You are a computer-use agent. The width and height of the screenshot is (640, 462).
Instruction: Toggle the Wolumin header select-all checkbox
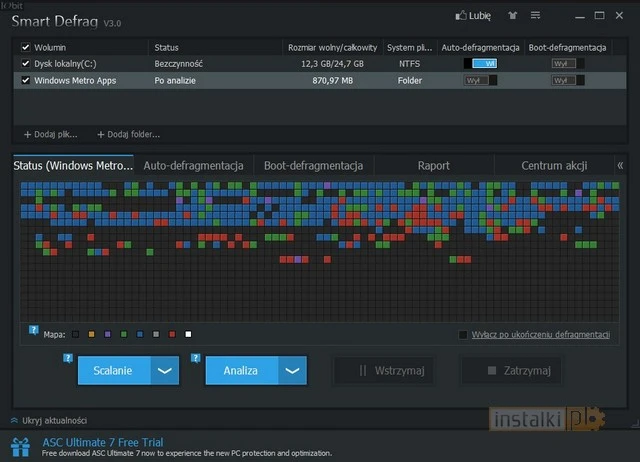(x=26, y=47)
